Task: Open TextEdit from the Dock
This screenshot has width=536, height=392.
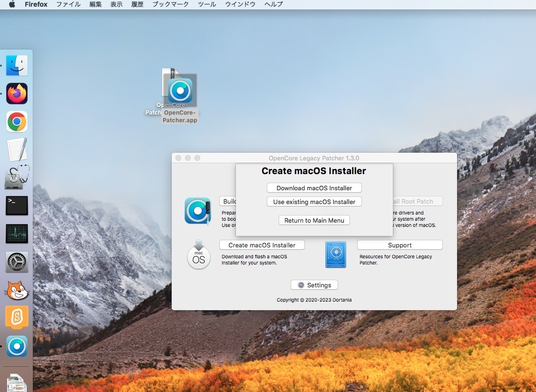Action: [x=17, y=149]
